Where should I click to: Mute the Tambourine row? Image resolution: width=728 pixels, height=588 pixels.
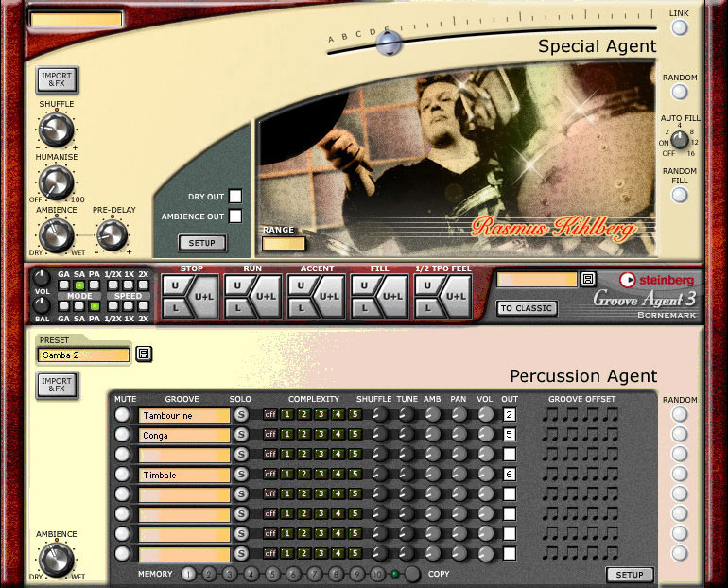[123, 414]
